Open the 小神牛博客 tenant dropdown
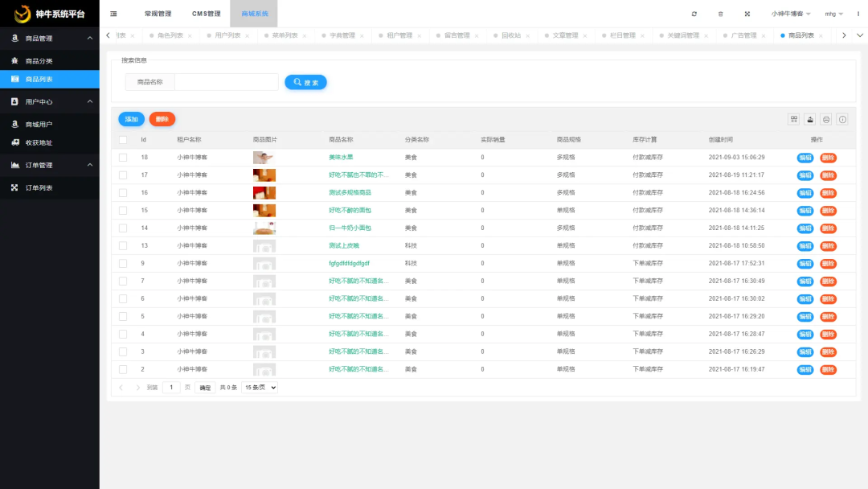The image size is (868, 489). click(791, 14)
